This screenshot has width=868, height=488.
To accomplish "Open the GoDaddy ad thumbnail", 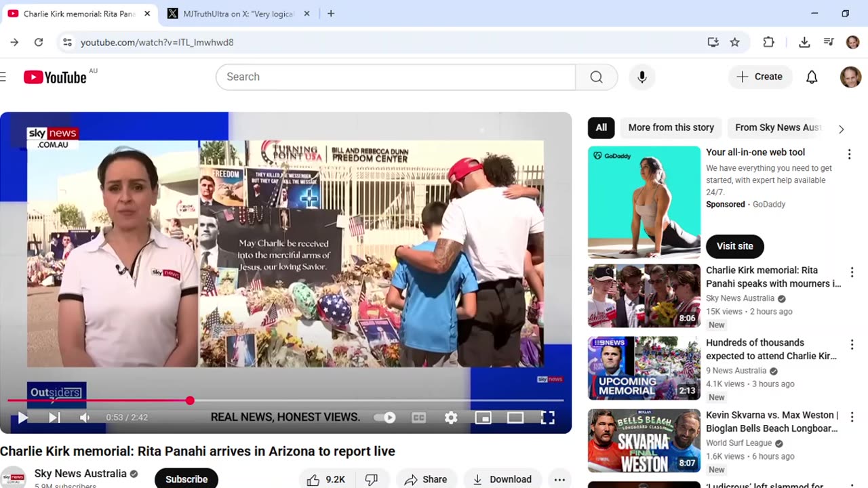I will pyautogui.click(x=644, y=202).
